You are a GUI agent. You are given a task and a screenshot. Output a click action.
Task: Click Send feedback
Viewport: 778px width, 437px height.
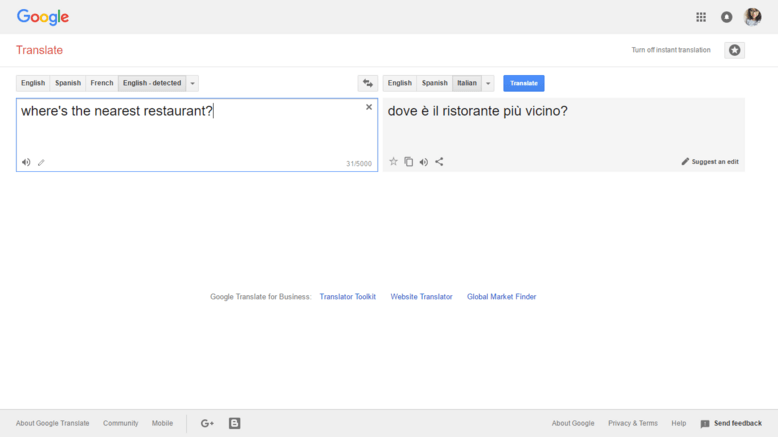click(x=731, y=423)
